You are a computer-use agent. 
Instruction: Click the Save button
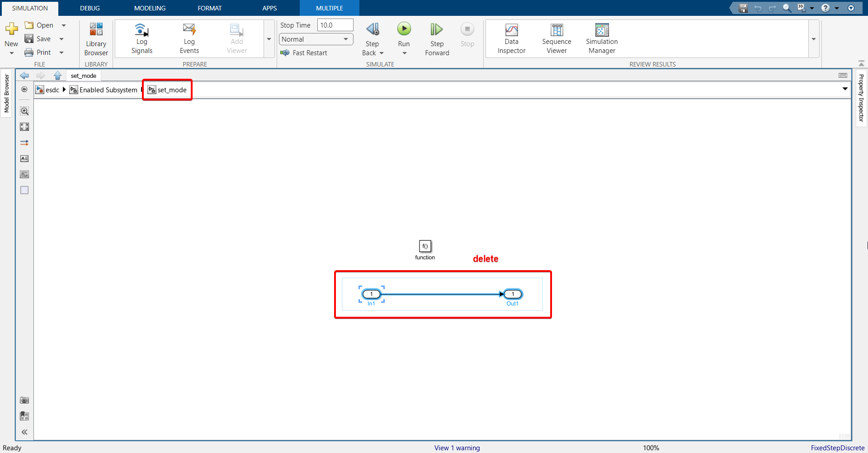pyautogui.click(x=38, y=39)
